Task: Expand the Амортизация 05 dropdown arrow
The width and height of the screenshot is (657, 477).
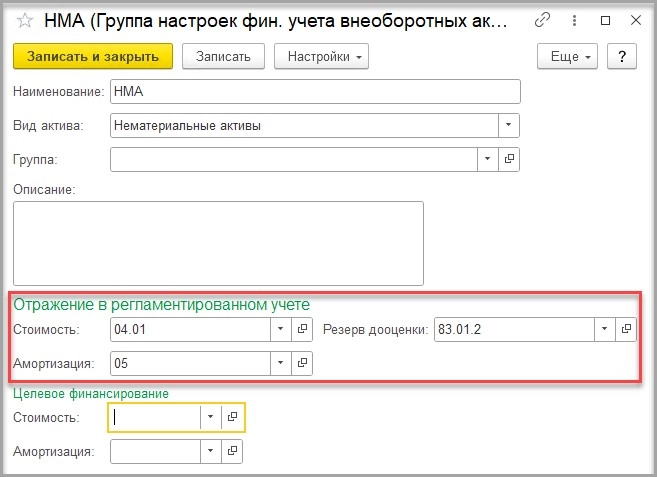Action: point(281,363)
